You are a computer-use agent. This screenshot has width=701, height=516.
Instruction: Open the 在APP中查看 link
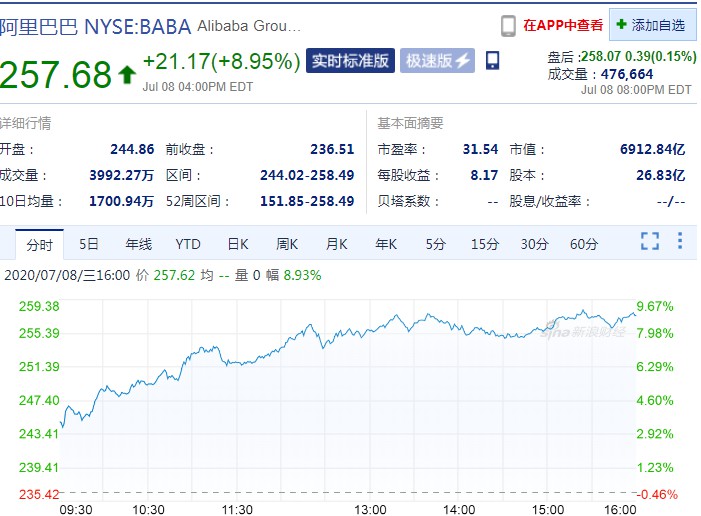[563, 25]
